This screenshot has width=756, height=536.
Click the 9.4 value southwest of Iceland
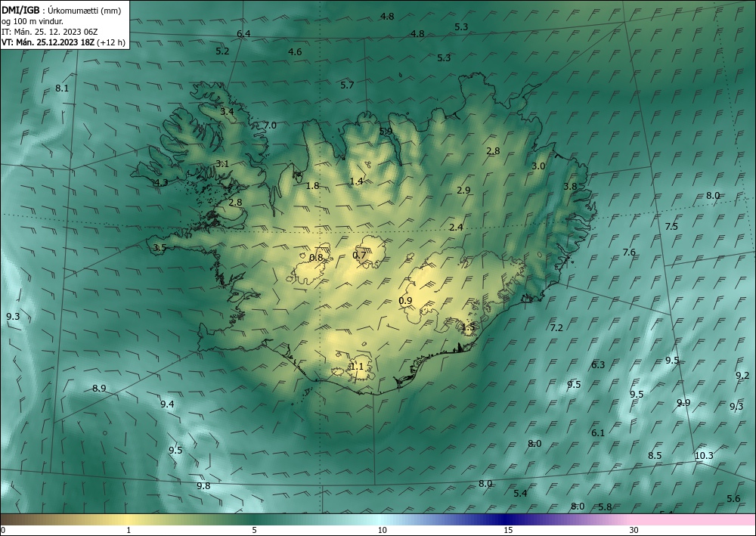point(167,404)
